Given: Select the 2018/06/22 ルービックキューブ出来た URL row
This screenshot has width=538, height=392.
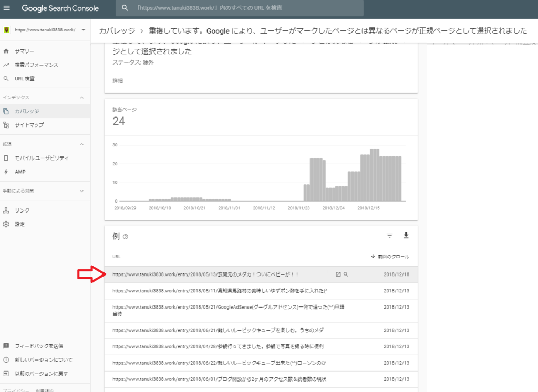Looking at the screenshot, I should click(x=261, y=363).
